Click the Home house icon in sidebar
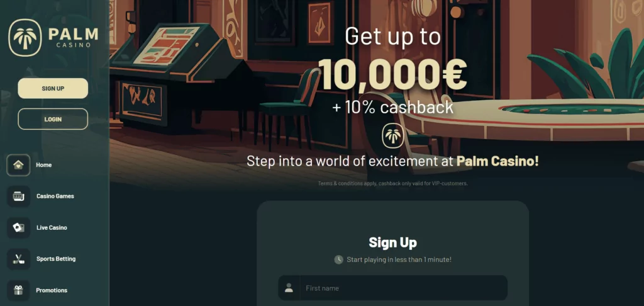This screenshot has width=644, height=306. pyautogui.click(x=18, y=165)
